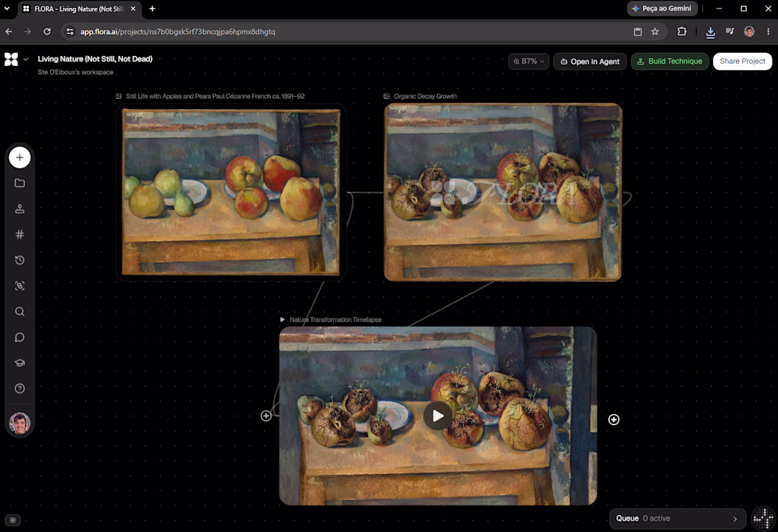Open the chat bubble icon in sidebar
The image size is (778, 532).
coord(20,337)
